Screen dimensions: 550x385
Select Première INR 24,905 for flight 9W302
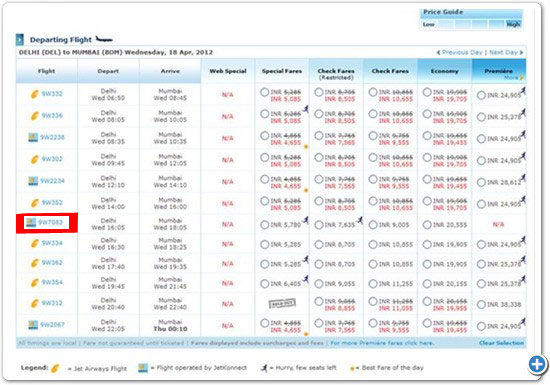[481, 161]
